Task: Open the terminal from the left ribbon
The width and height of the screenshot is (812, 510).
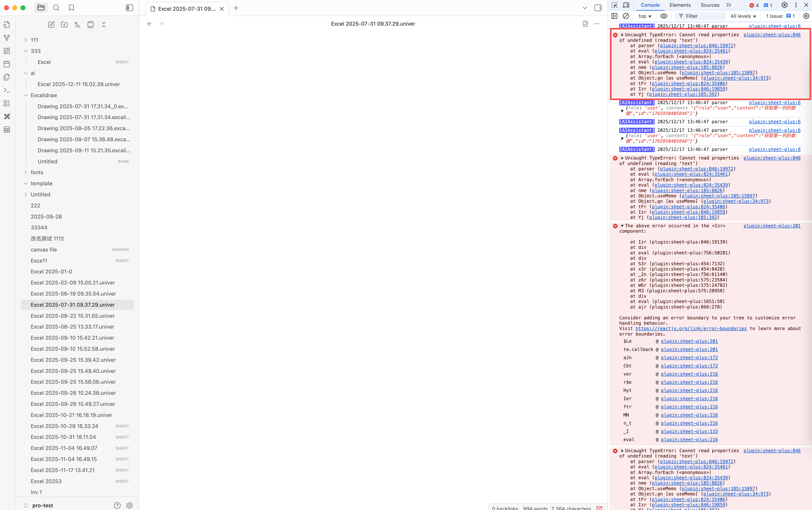Action: click(7, 90)
